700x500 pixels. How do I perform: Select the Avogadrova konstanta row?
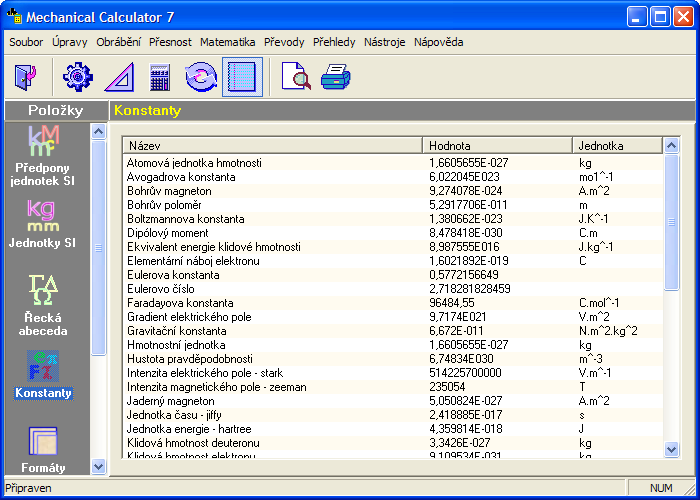393,177
